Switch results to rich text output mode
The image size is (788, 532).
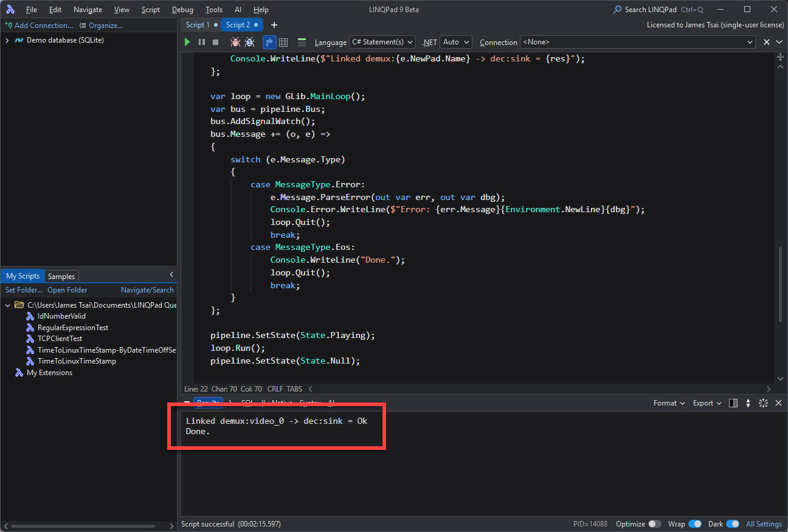tap(269, 42)
